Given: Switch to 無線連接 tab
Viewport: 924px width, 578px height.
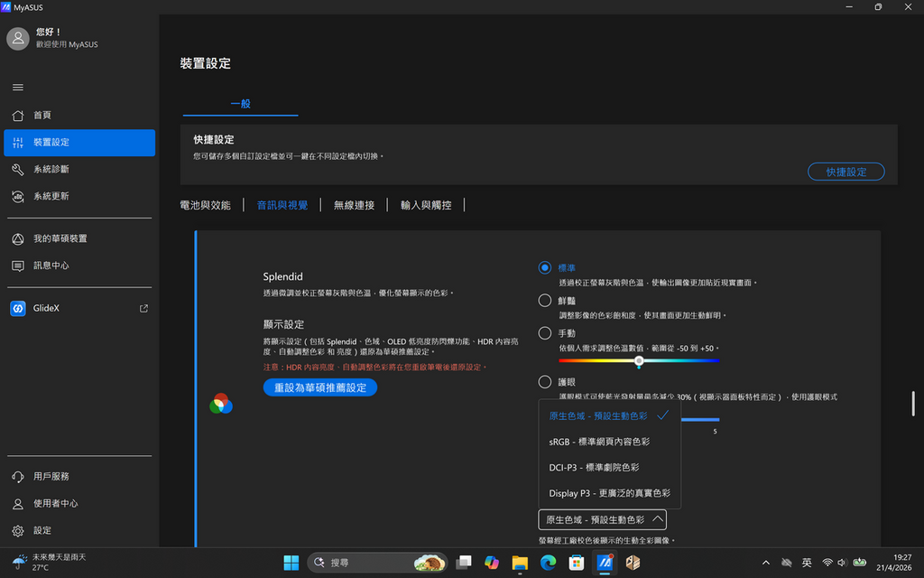Looking at the screenshot, I should click(x=354, y=205).
